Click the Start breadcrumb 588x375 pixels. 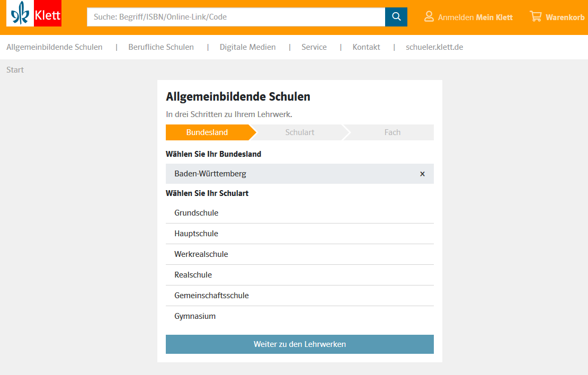click(x=15, y=70)
